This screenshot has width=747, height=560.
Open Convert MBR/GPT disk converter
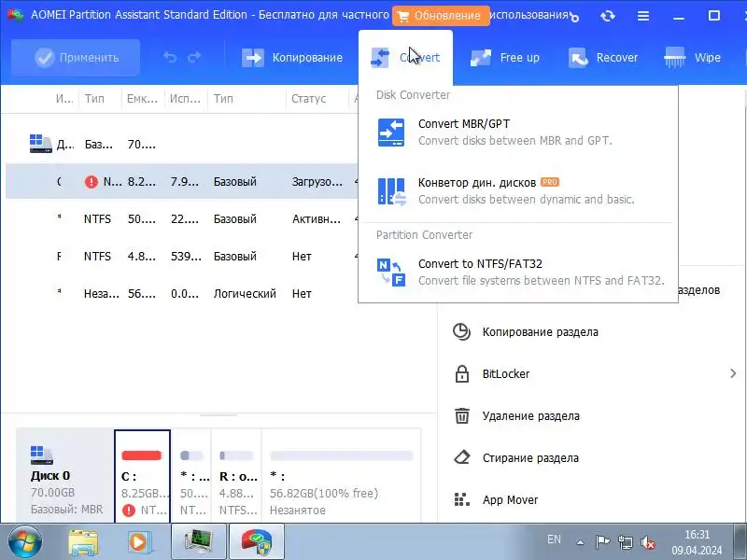click(518, 132)
